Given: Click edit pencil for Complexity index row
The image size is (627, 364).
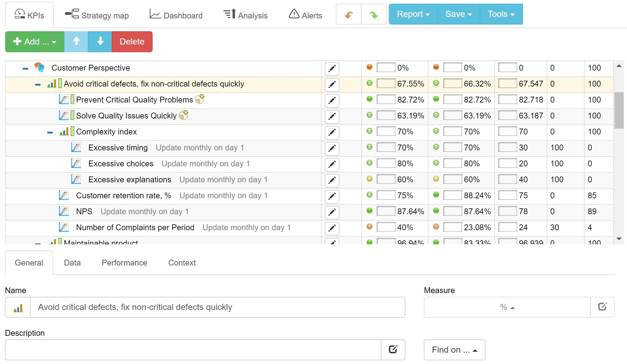Looking at the screenshot, I should [332, 132].
